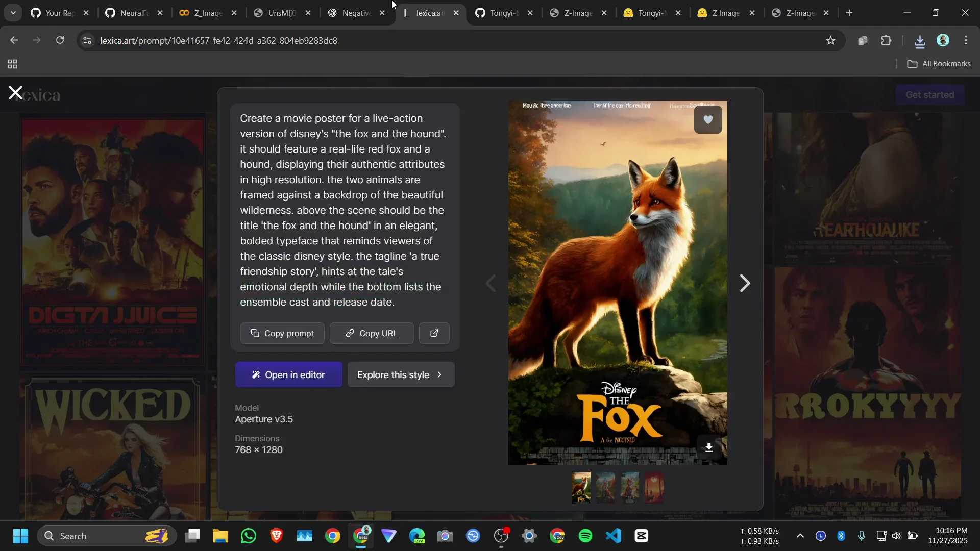Switch to the Negative tab
This screenshot has width=980, height=551.
pos(356,13)
